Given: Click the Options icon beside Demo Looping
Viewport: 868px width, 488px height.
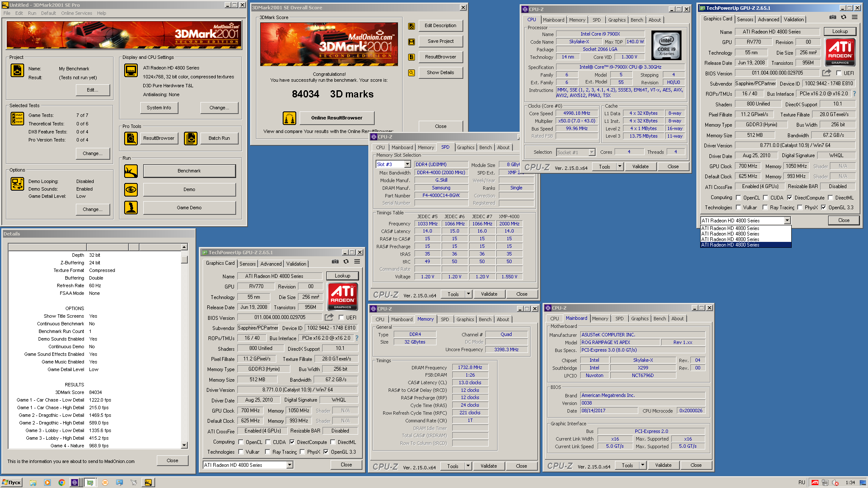Looking at the screenshot, I should 17,184.
